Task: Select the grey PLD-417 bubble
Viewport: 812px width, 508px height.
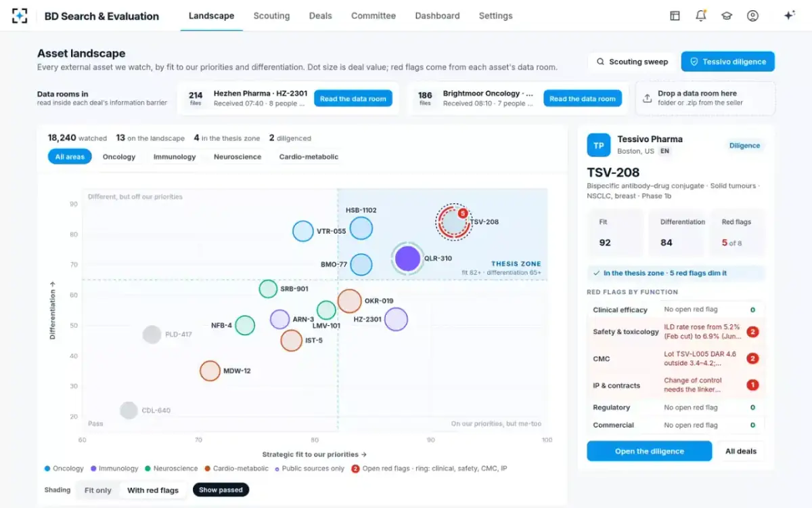Action: (x=152, y=334)
